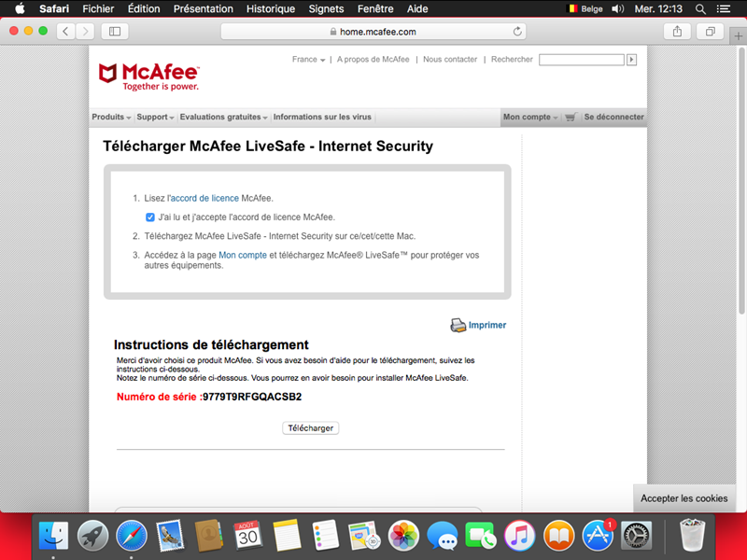The width and height of the screenshot is (747, 560).
Task: Click Accepter les cookies
Action: click(684, 498)
